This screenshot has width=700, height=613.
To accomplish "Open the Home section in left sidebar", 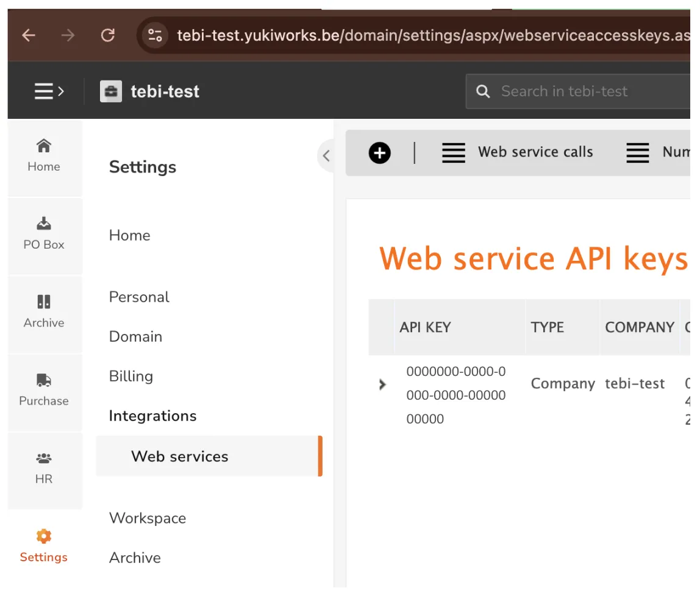I will click(x=44, y=155).
